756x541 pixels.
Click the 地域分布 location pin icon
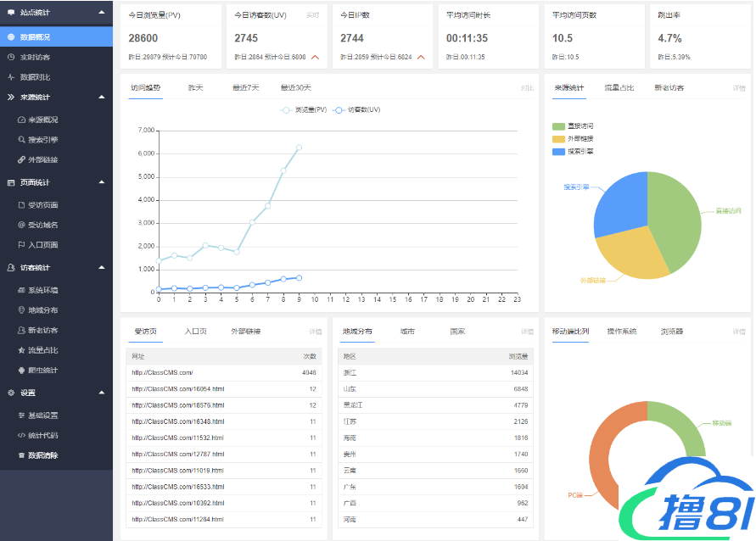coord(22,310)
